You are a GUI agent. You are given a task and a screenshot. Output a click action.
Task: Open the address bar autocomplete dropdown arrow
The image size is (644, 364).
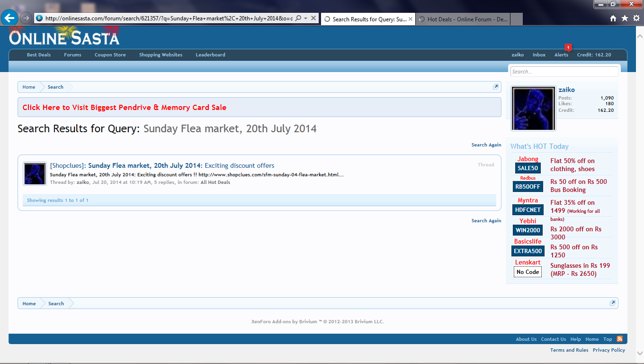point(306,18)
